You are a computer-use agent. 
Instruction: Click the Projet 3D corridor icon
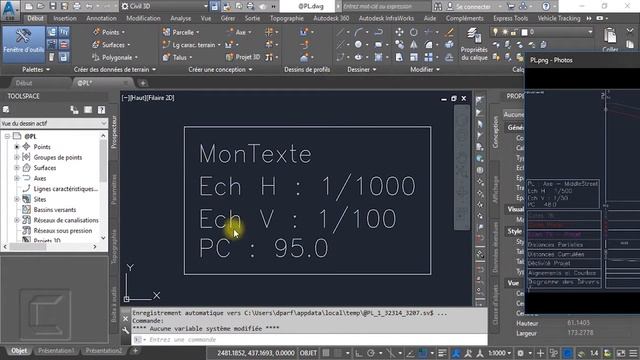click(x=242, y=57)
